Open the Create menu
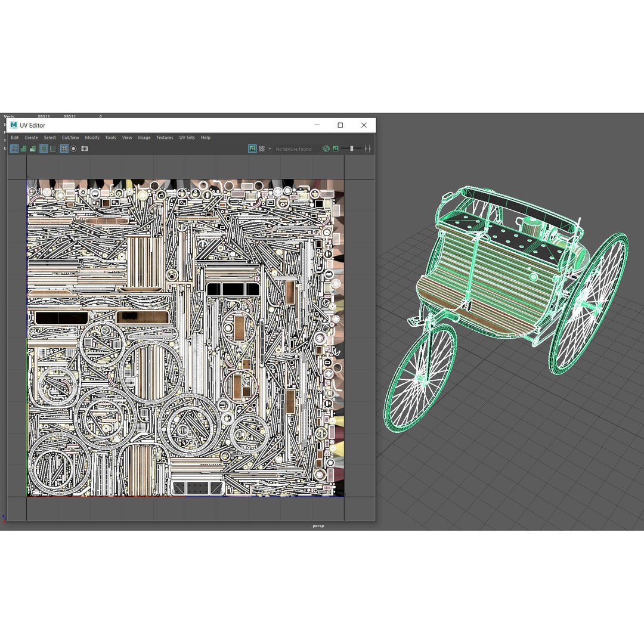The image size is (644, 644). 31,138
